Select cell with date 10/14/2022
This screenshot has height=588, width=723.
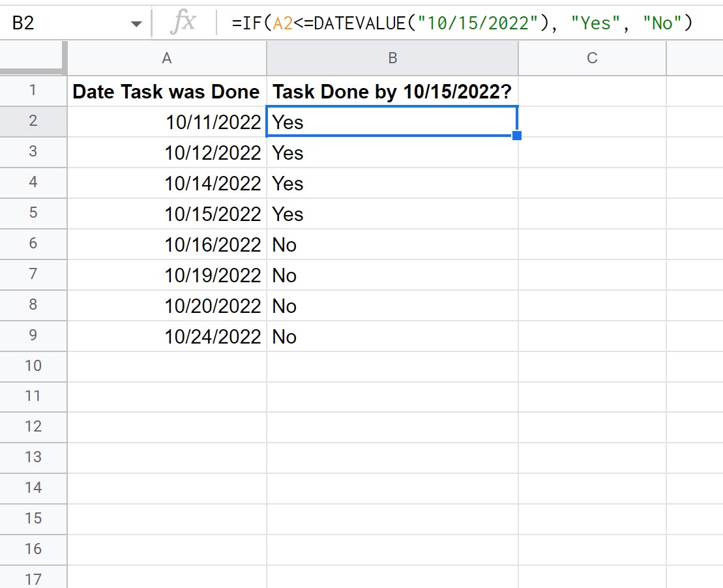(167, 183)
